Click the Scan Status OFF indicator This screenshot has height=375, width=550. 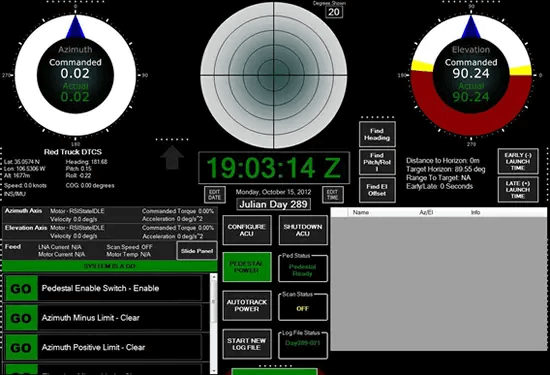(x=302, y=309)
